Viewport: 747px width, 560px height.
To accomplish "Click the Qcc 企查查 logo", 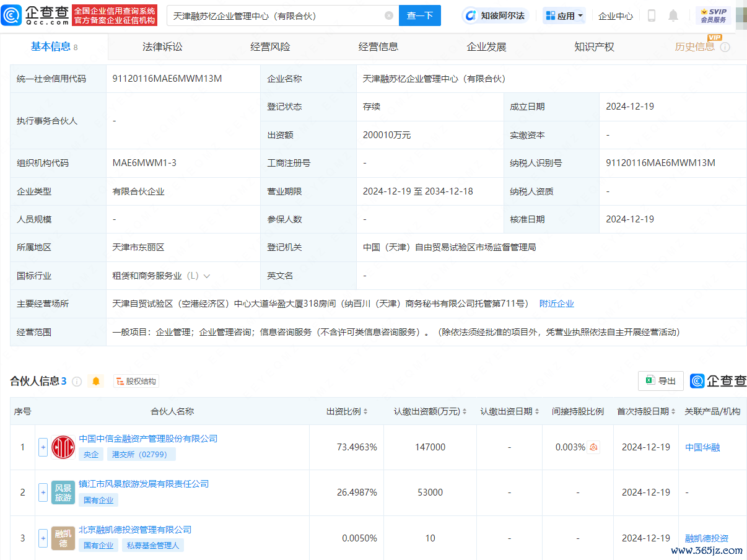I will click(x=36, y=15).
